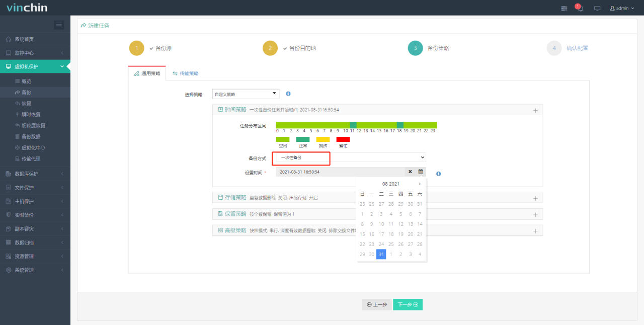Image resolution: width=644 pixels, height=325 pixels.
Task: Select day 14 in calendar
Action: [420, 224]
